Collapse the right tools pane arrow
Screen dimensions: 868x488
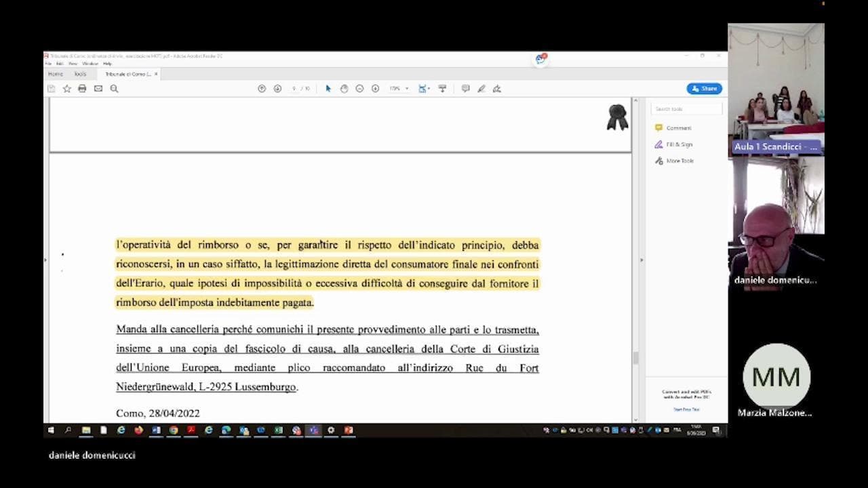point(642,260)
